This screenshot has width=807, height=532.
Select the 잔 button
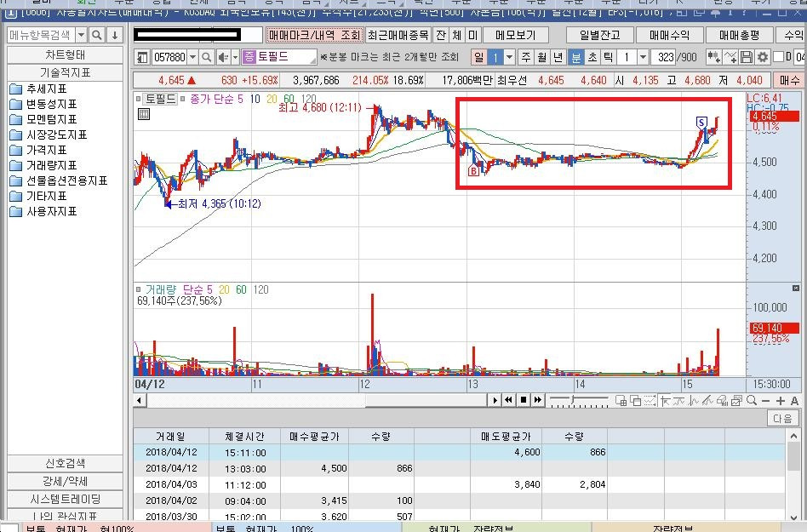click(x=441, y=35)
